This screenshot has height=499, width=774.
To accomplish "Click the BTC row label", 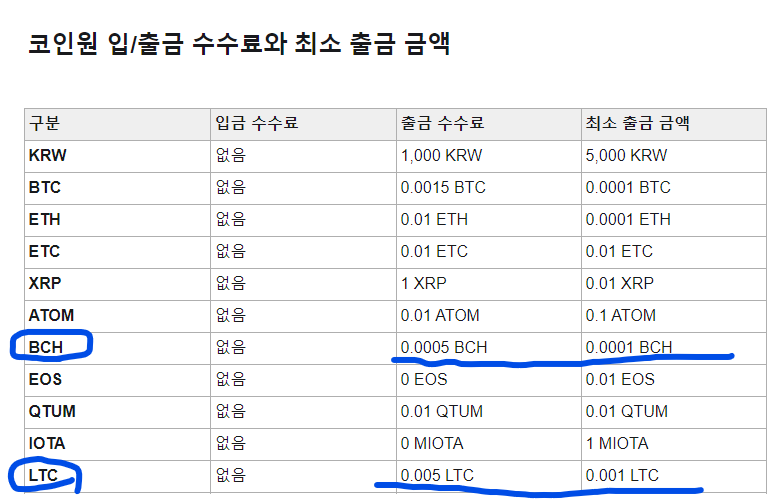I will 44,188.
